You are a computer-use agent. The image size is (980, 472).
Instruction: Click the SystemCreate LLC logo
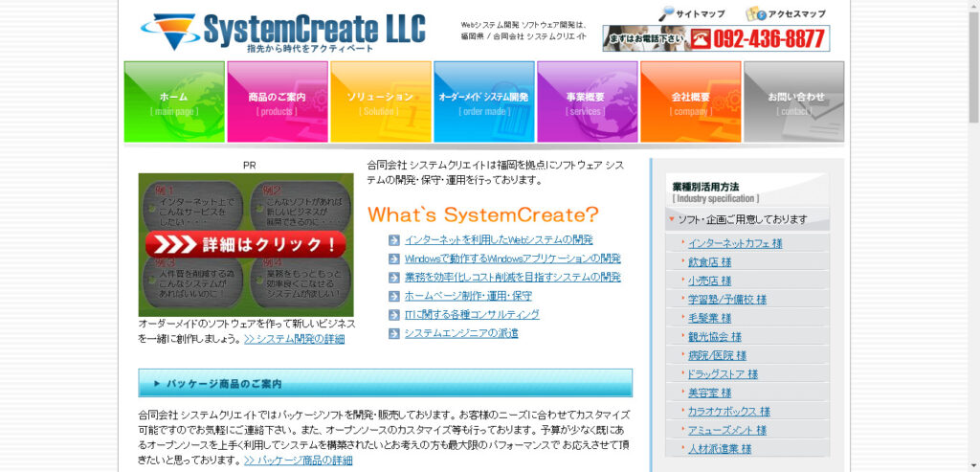[283, 32]
